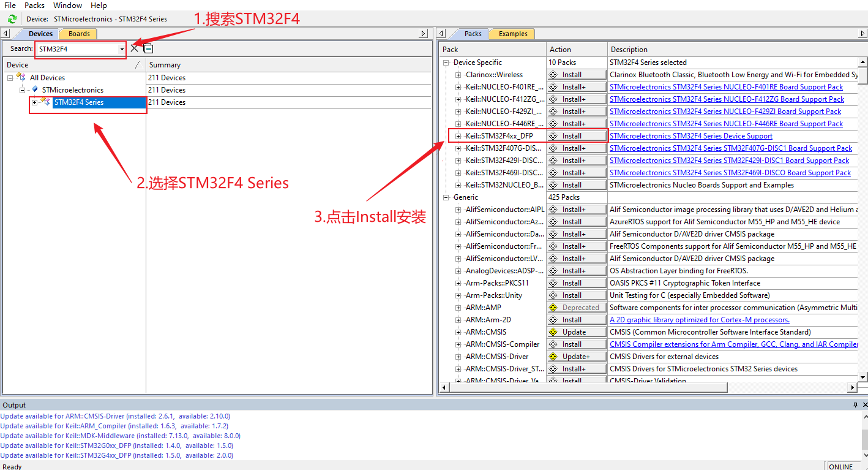868x470 pixels.
Task: Click the collapse-all icon beside the search clear
Action: (x=148, y=48)
